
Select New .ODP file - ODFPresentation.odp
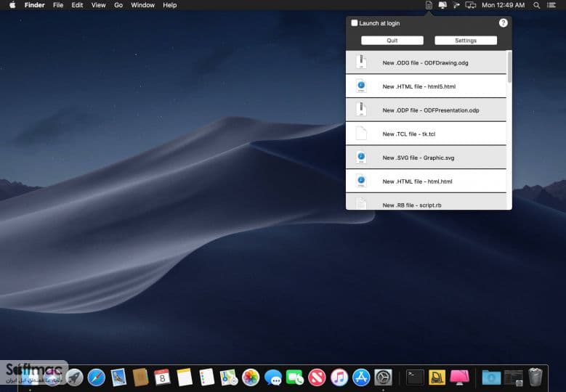click(x=426, y=110)
